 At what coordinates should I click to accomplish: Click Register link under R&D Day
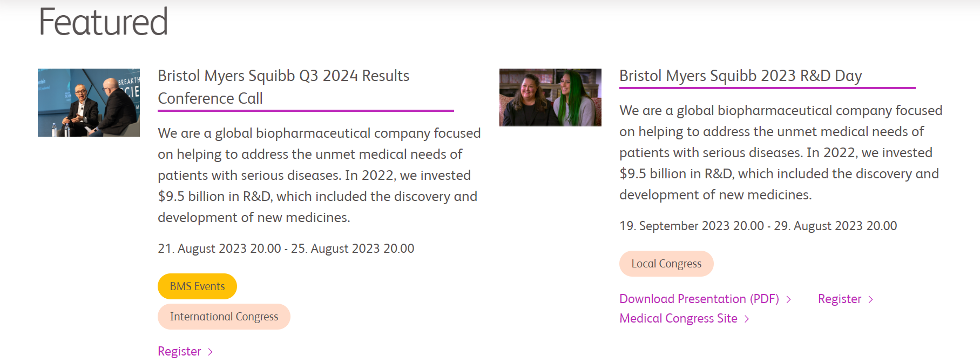pos(840,299)
